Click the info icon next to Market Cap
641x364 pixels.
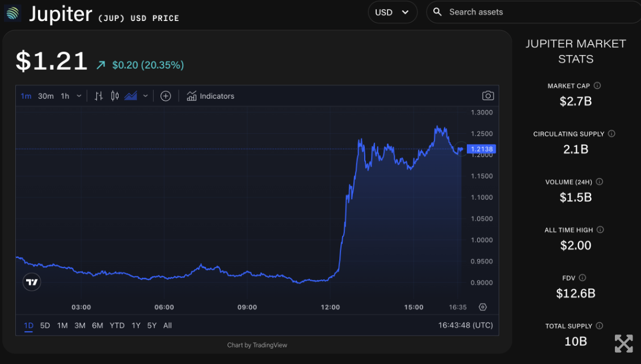(597, 86)
